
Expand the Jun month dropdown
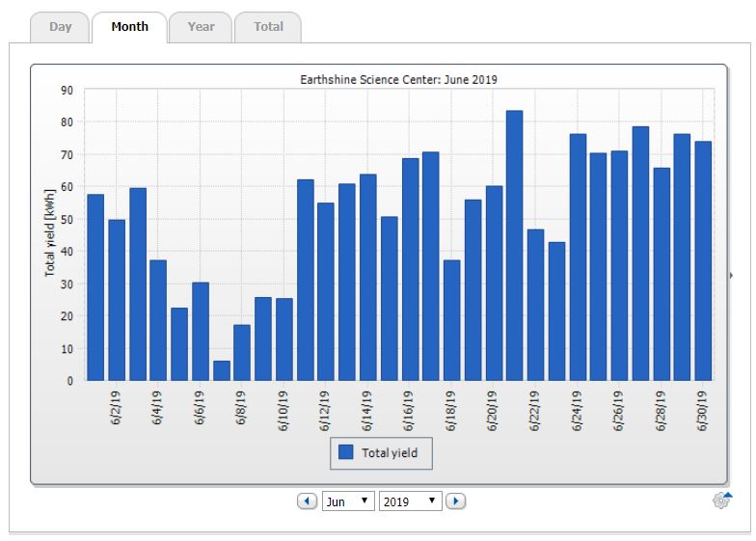pos(348,501)
